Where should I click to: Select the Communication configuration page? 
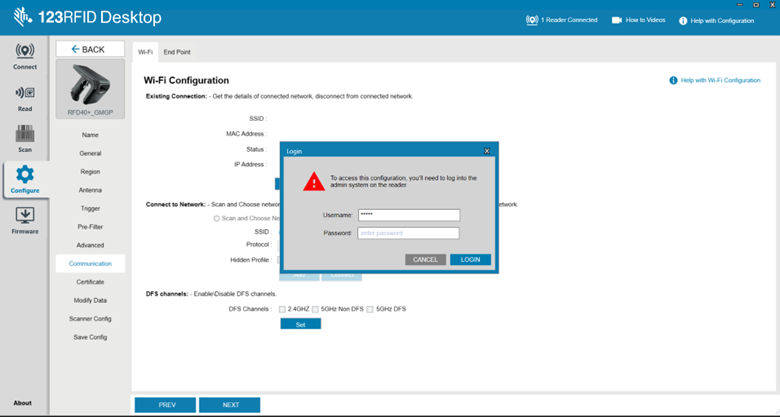[x=90, y=264]
